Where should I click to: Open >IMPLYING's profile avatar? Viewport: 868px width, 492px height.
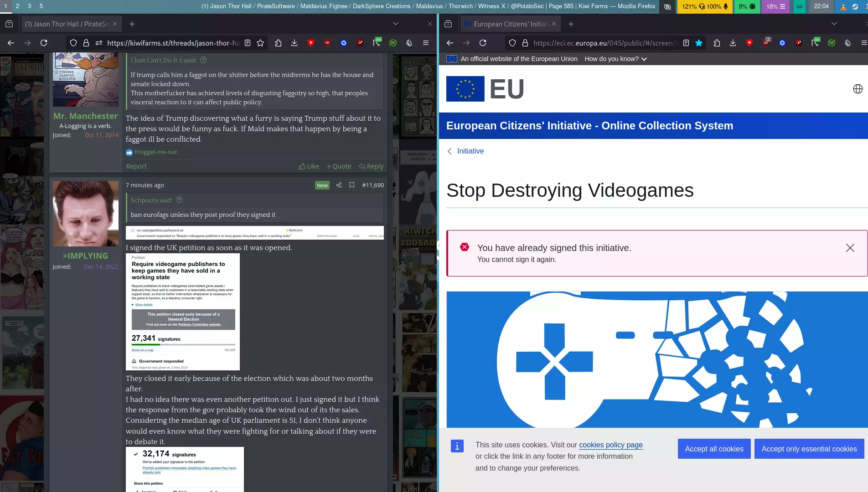(86, 214)
